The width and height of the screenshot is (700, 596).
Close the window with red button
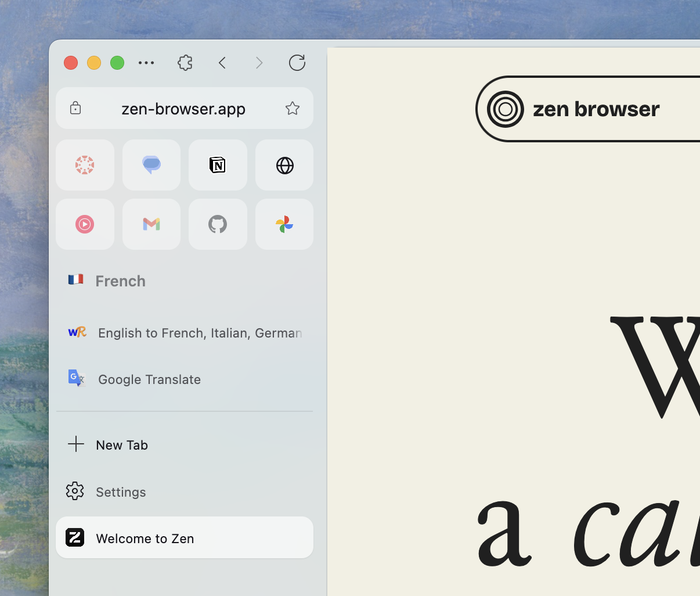tap(71, 63)
